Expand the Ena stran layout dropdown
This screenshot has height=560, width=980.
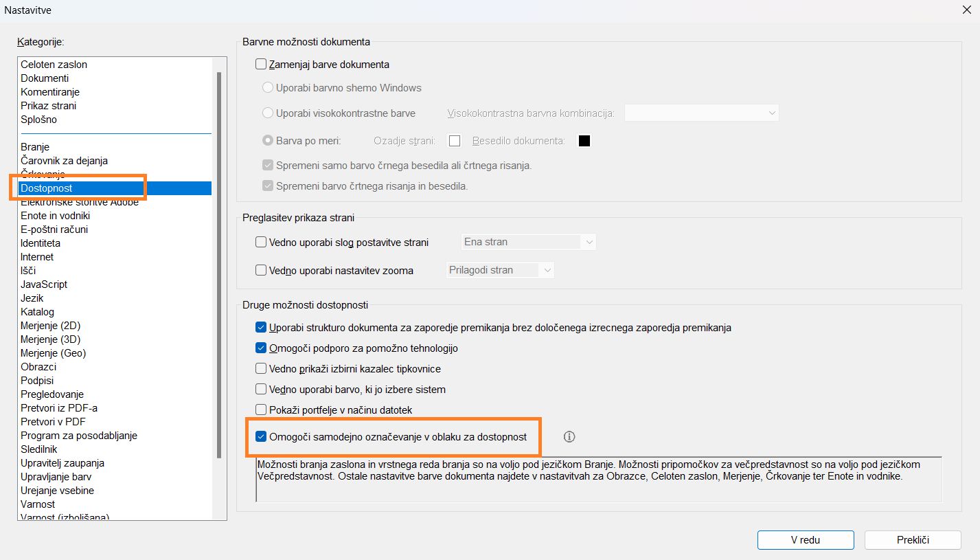tap(528, 242)
